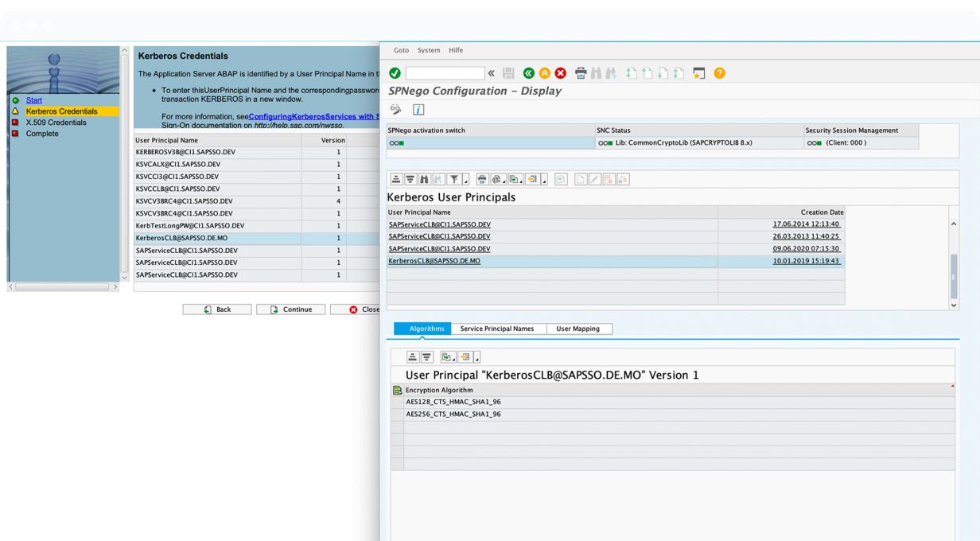
Task: Open help via orange question mark icon
Action: pyautogui.click(x=719, y=73)
